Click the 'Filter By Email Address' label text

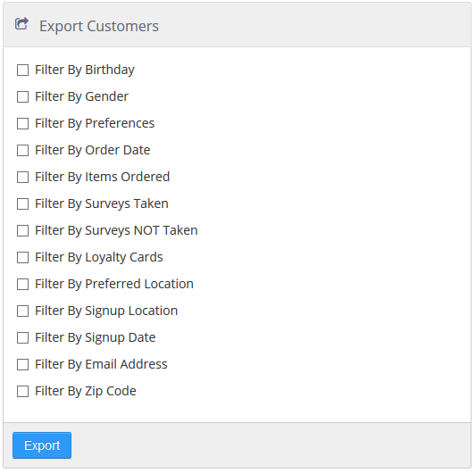click(101, 364)
